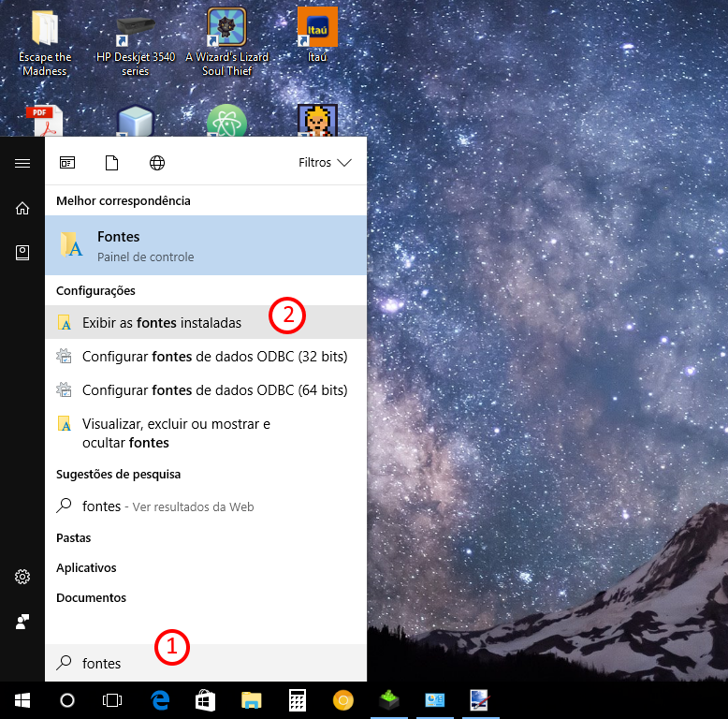Viewport: 728px width, 719px height.
Task: Click the Feedback icon in search sidebar
Action: (22, 621)
